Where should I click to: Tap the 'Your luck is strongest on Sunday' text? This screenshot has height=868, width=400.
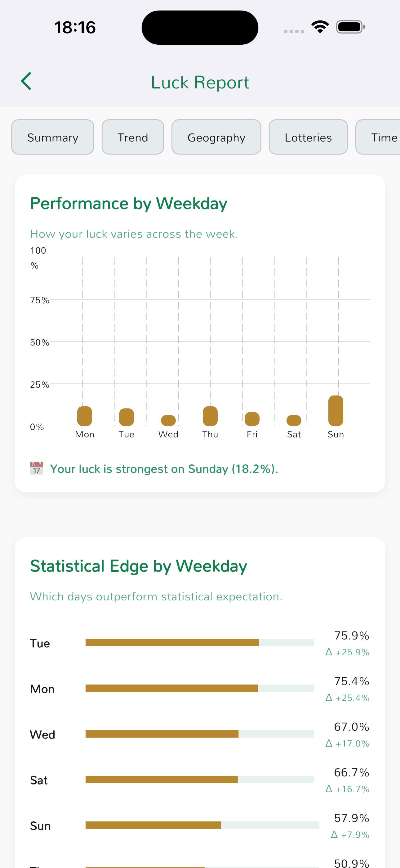coord(164,469)
